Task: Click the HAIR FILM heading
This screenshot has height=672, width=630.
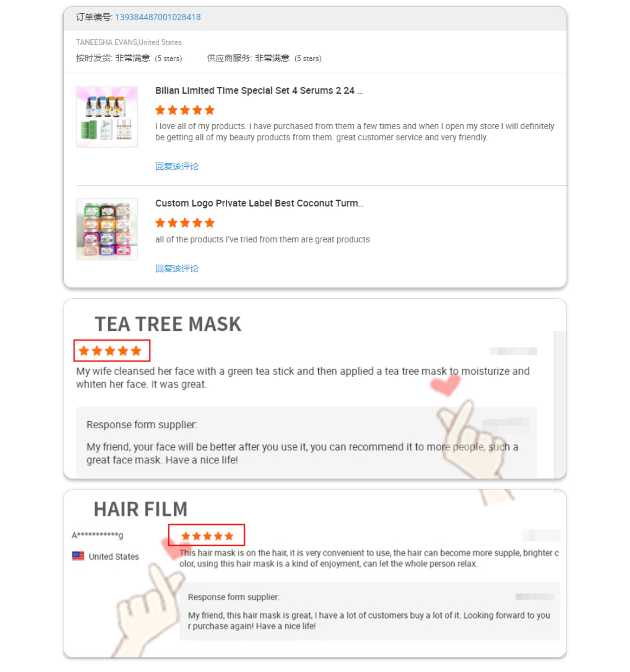Action: coord(141,509)
